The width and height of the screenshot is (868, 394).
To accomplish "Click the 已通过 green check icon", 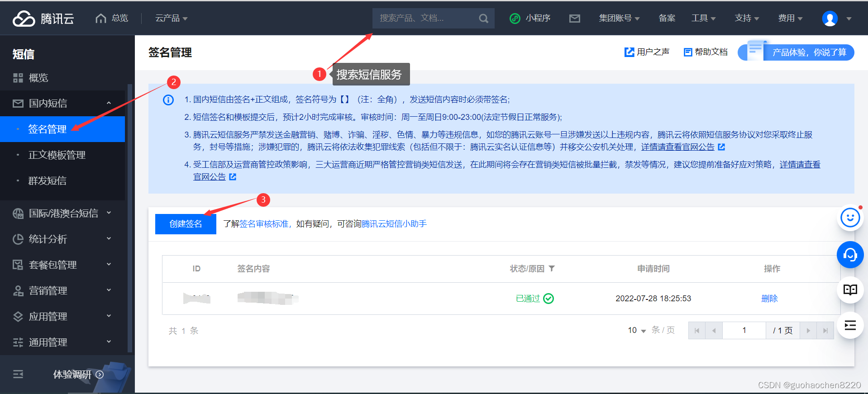I will tap(548, 299).
